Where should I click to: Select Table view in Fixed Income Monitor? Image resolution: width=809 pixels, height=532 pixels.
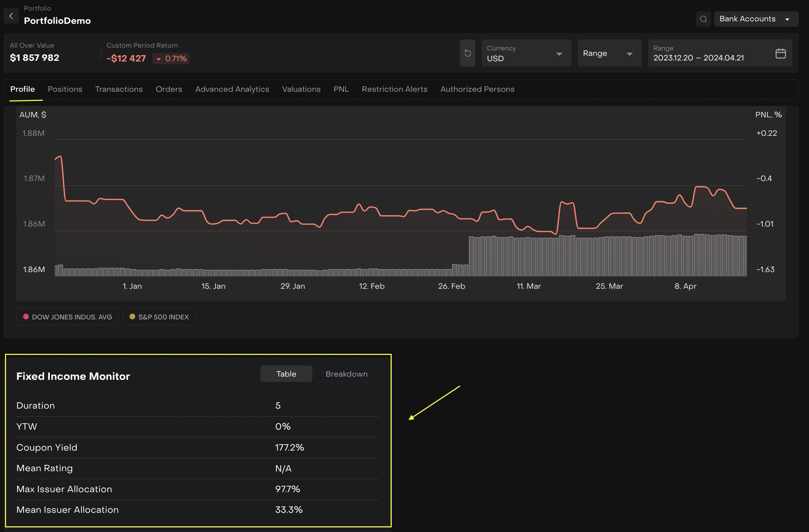pyautogui.click(x=286, y=374)
